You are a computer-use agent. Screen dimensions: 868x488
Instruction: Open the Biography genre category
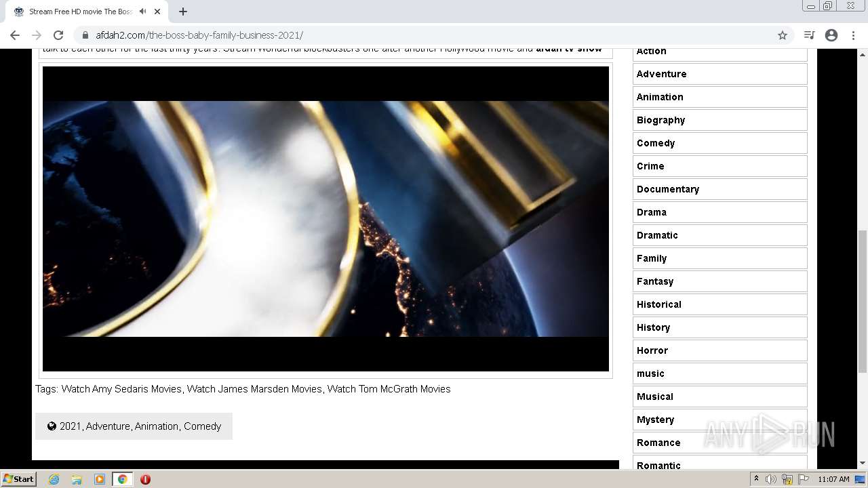[x=720, y=120]
